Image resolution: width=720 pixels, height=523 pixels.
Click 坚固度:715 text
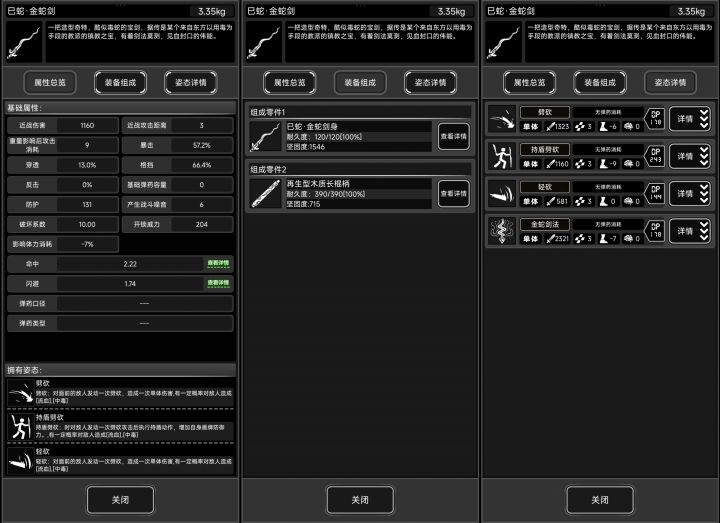(x=303, y=204)
